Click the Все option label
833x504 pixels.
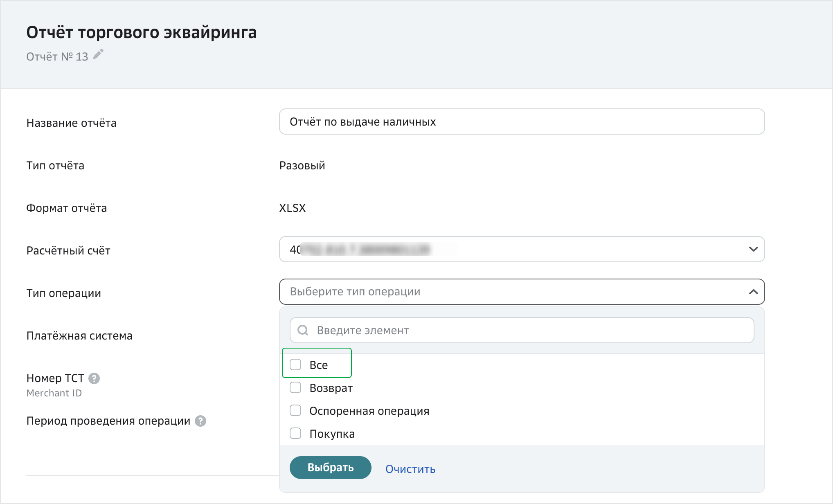319,365
